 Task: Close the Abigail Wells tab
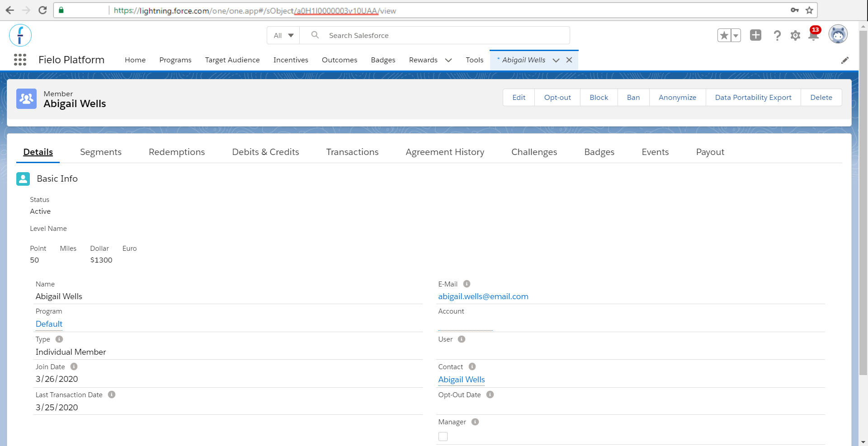(569, 60)
